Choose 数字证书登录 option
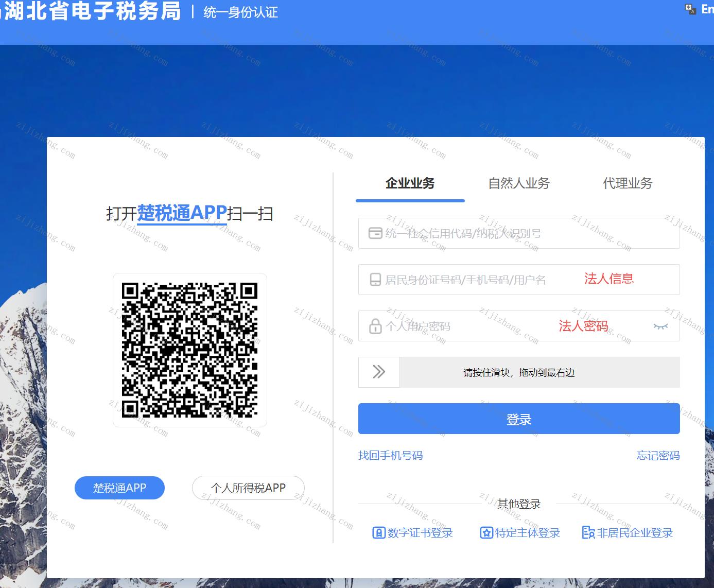This screenshot has height=588, width=714. pyautogui.click(x=412, y=533)
